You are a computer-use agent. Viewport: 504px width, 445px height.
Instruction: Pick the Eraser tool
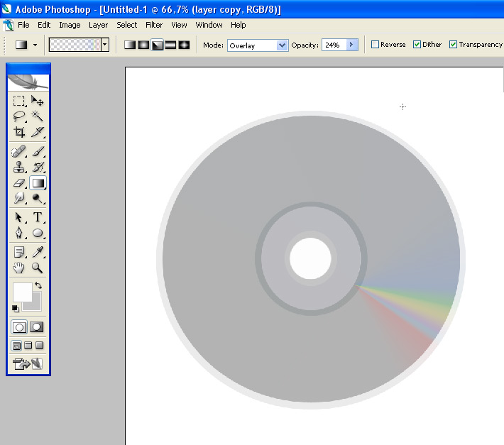19,183
